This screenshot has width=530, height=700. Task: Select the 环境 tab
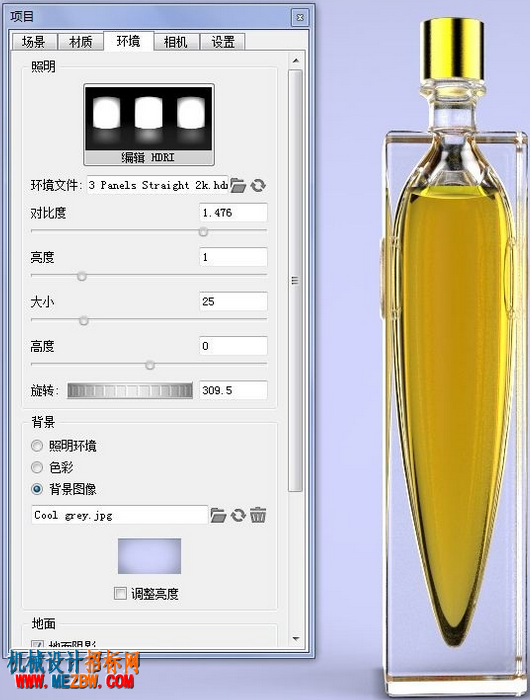pyautogui.click(x=129, y=41)
